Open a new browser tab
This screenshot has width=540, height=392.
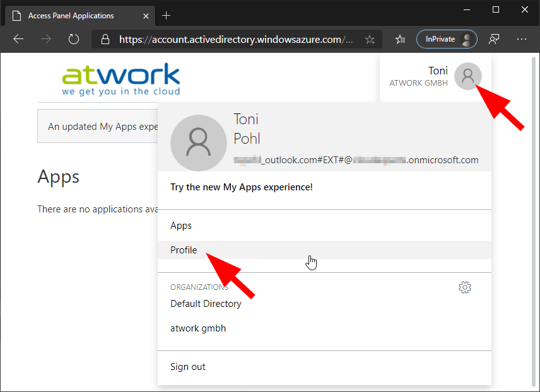point(167,15)
